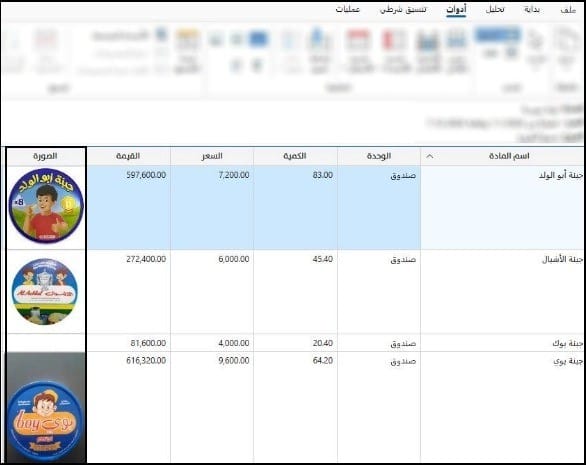This screenshot has height=465, width=586.
Task: Switch to the عمليات tab
Action: pyautogui.click(x=348, y=10)
